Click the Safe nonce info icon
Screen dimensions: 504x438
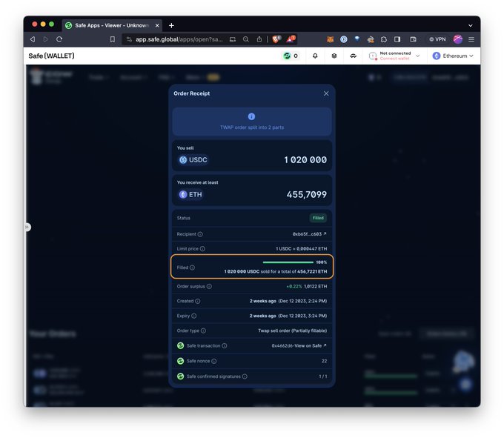[213, 361]
